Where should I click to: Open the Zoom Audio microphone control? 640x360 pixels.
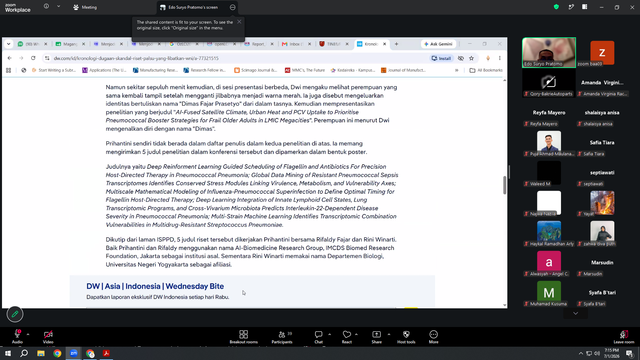17,336
